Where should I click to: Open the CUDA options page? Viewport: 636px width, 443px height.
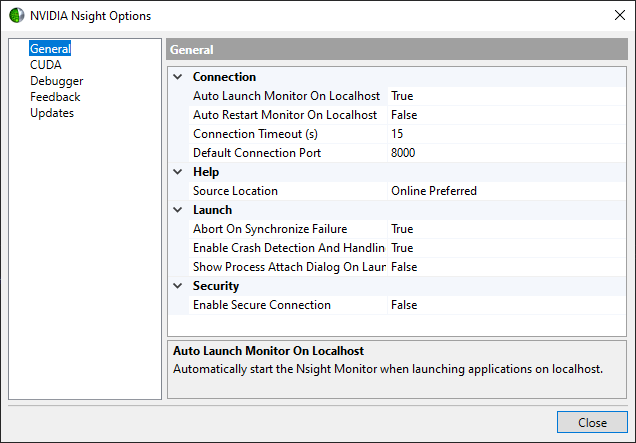click(x=46, y=65)
